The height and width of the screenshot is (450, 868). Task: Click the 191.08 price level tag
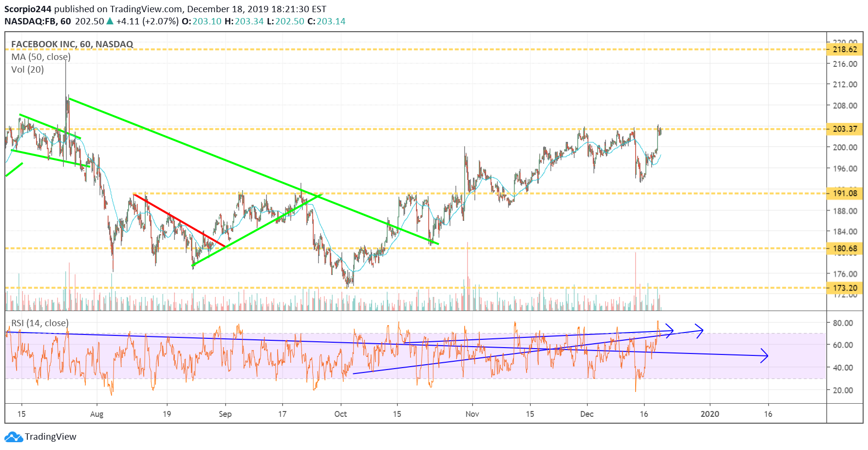(x=845, y=193)
